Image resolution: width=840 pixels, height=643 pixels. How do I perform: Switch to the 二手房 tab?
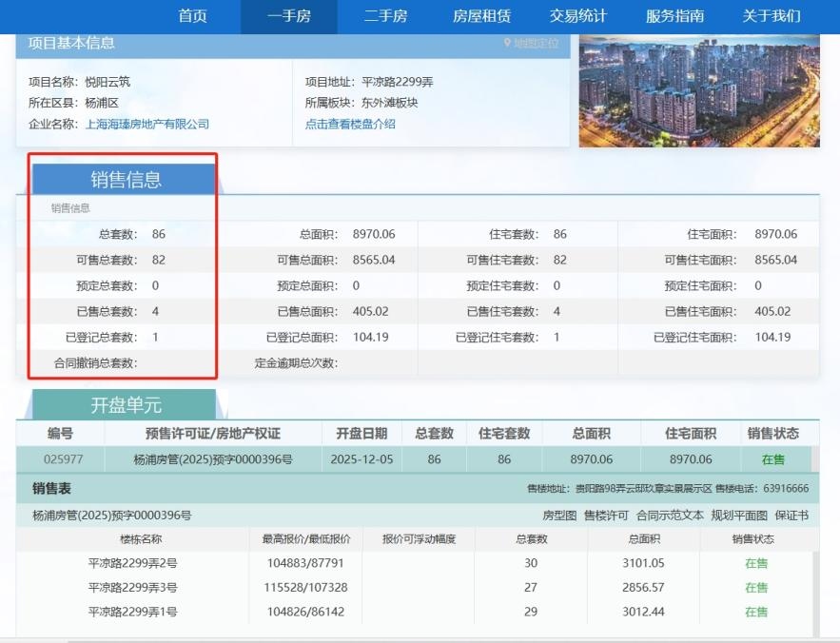[x=384, y=16]
